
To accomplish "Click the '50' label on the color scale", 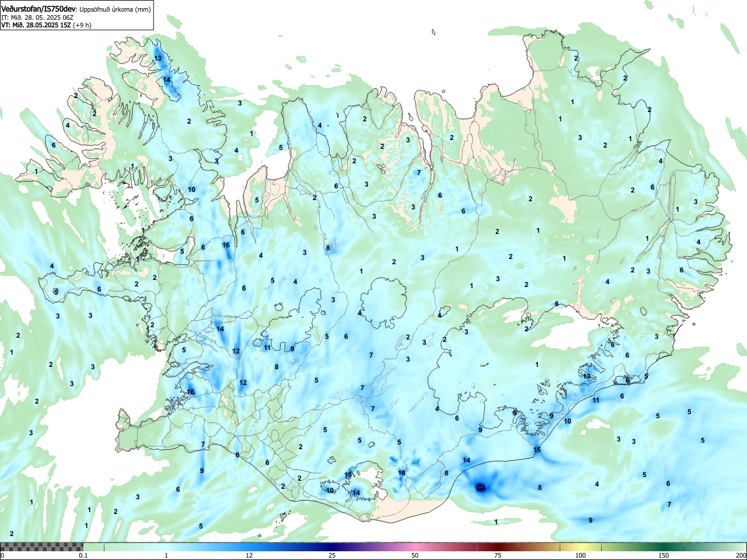I will [x=415, y=555].
